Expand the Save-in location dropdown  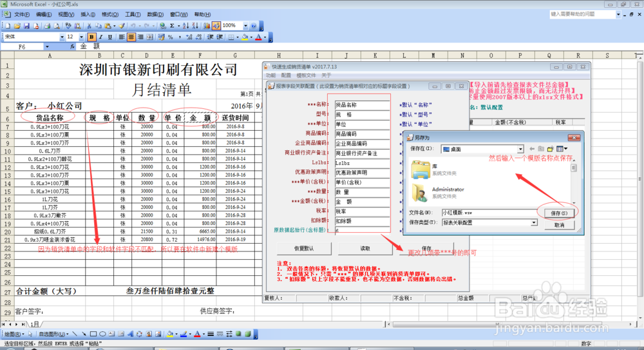520,149
